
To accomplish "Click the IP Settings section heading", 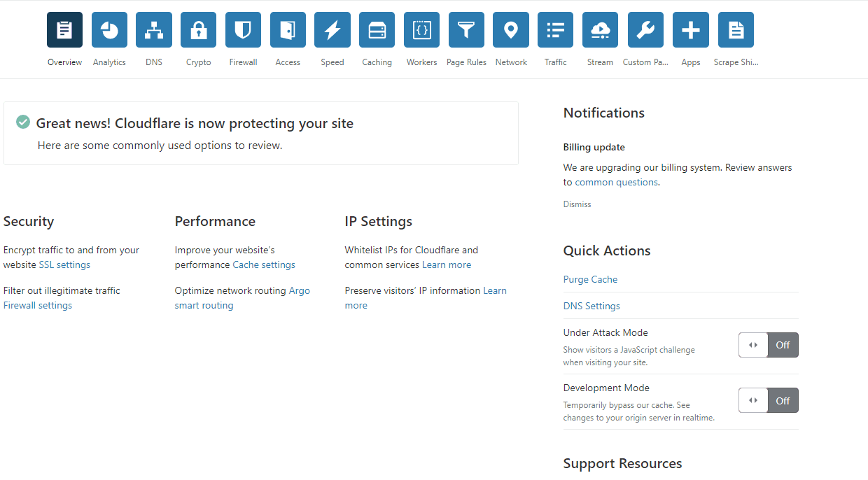I will pos(379,222).
